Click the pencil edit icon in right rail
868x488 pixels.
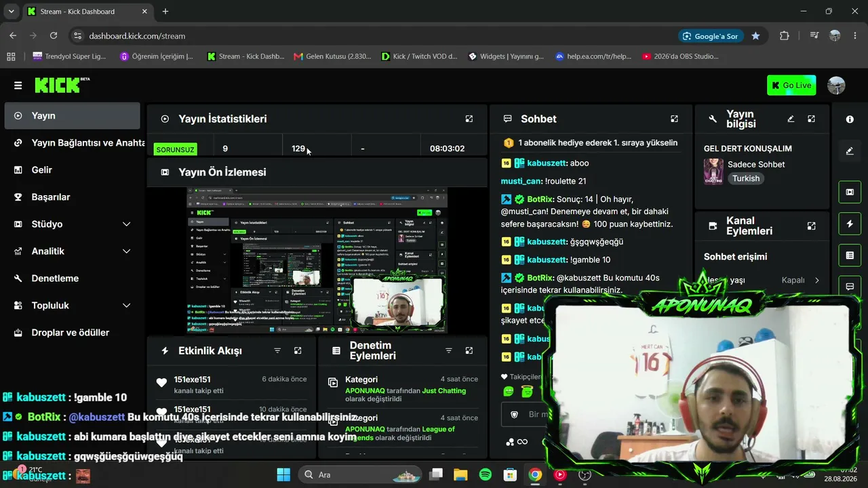[850, 151]
